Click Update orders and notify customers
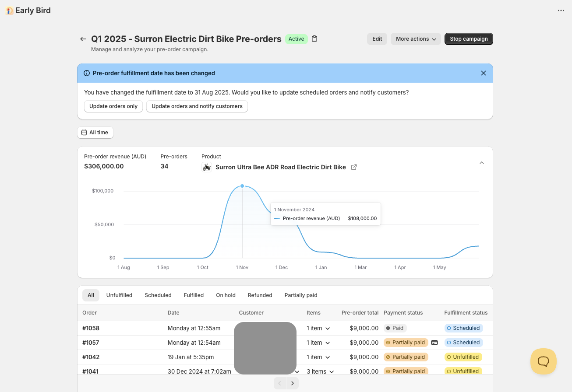The height and width of the screenshot is (392, 572). point(197,106)
